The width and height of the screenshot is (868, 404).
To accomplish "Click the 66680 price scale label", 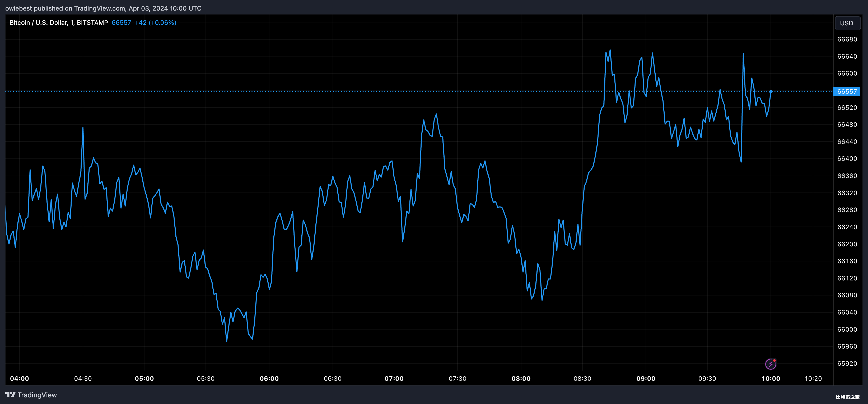I will 847,39.
